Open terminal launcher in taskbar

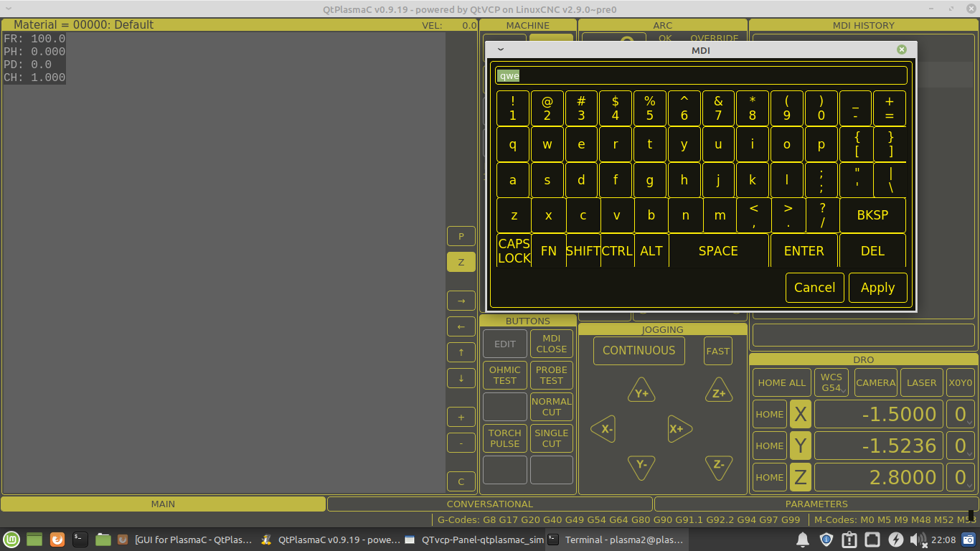[x=80, y=540]
